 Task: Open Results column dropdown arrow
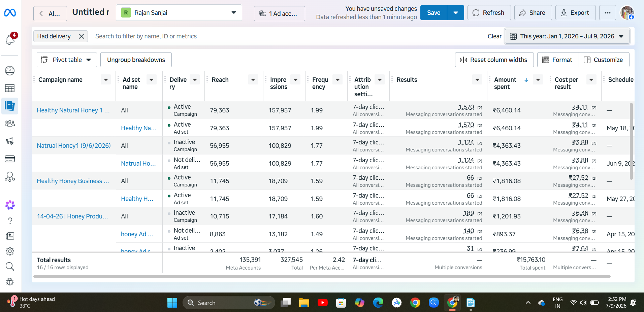pyautogui.click(x=477, y=80)
